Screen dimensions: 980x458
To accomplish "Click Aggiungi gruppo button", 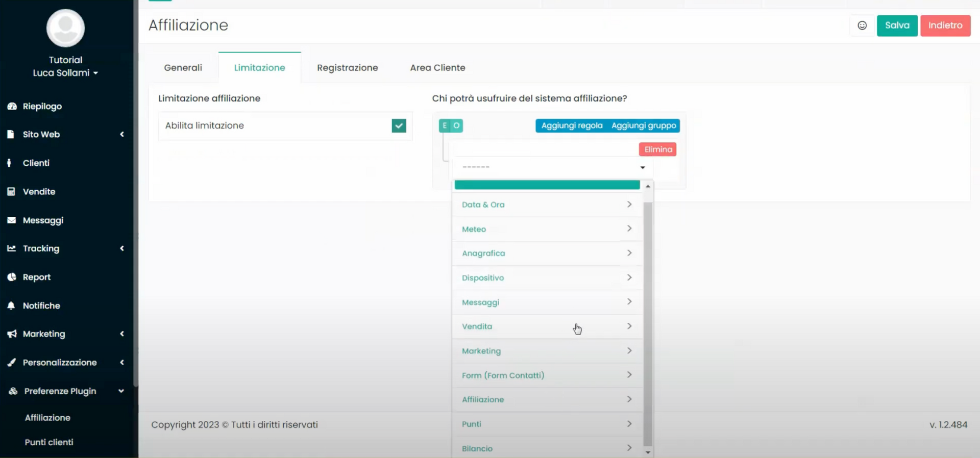I will (644, 125).
